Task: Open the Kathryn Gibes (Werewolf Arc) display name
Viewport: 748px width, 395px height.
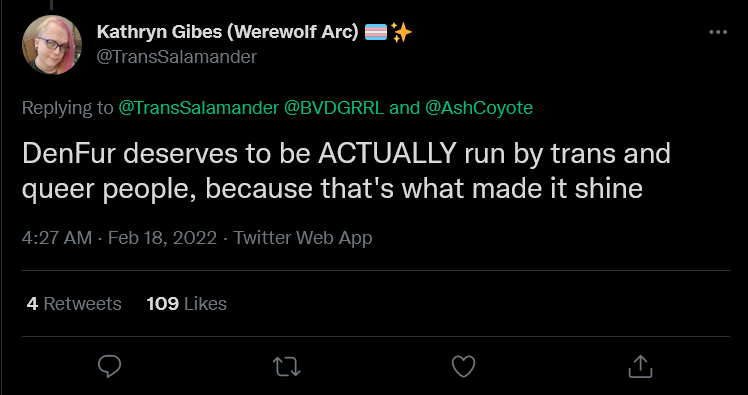Action: (x=227, y=32)
